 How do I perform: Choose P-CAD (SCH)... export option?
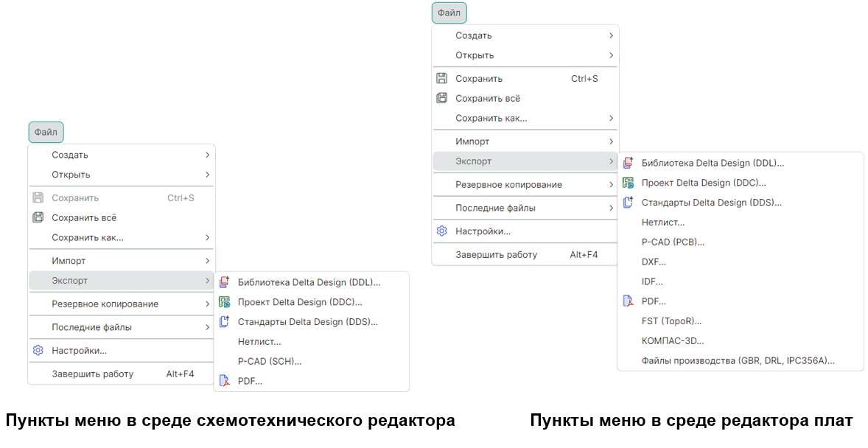pos(312,361)
